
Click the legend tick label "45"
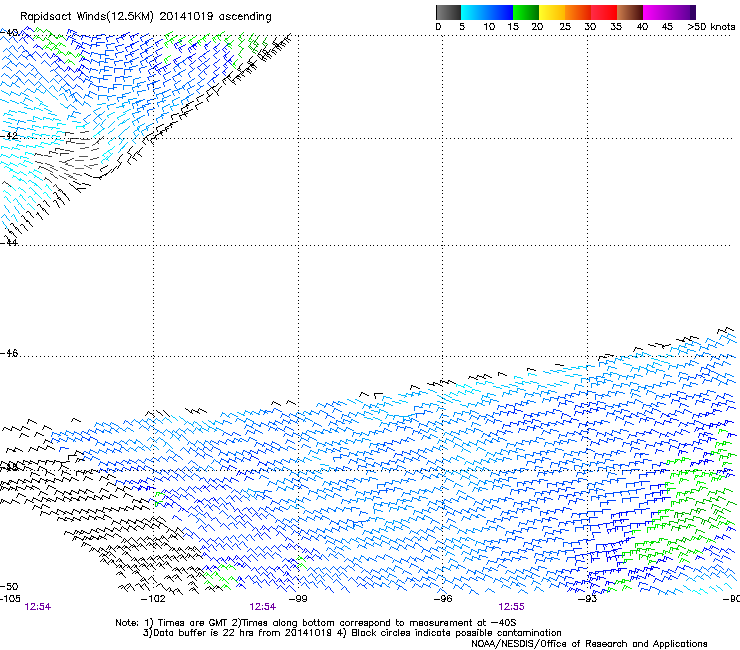tap(667, 27)
